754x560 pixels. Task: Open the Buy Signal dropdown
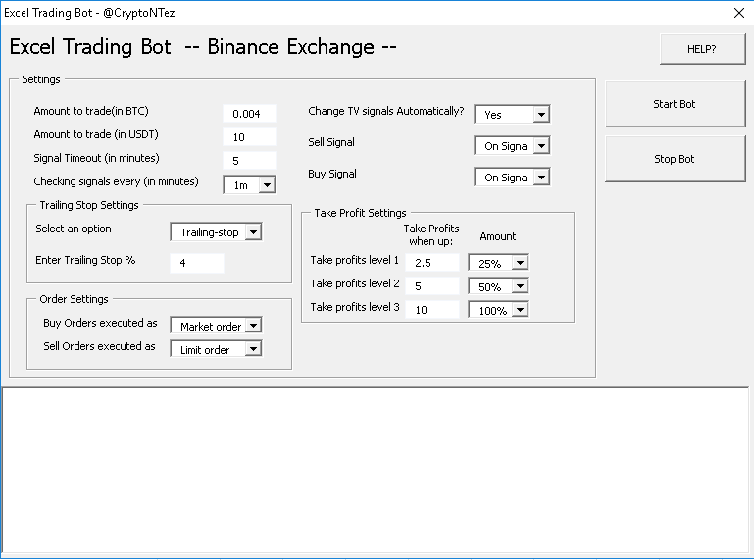click(541, 178)
